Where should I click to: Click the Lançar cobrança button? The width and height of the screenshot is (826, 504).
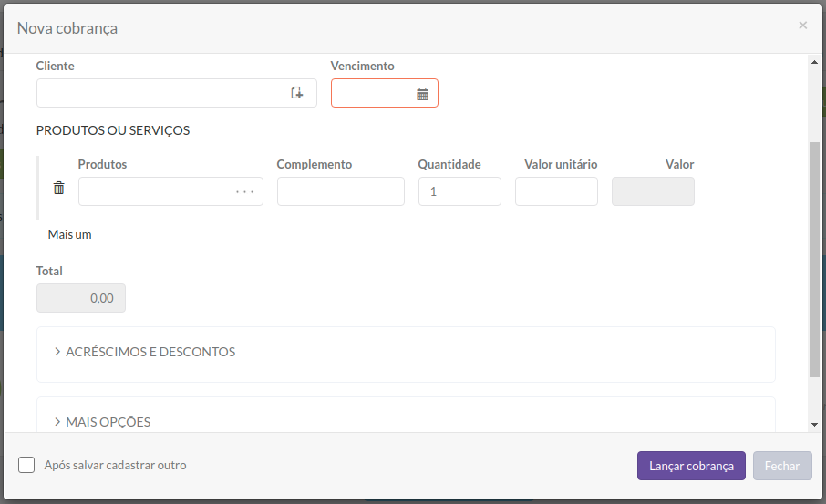(691, 466)
